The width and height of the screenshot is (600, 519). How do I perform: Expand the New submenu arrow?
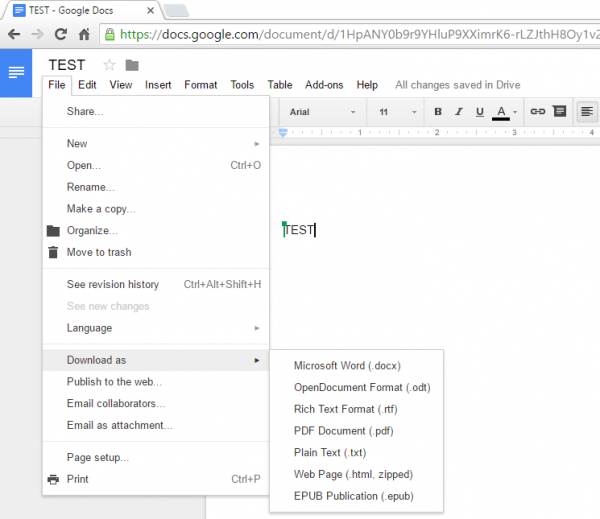pyautogui.click(x=257, y=144)
